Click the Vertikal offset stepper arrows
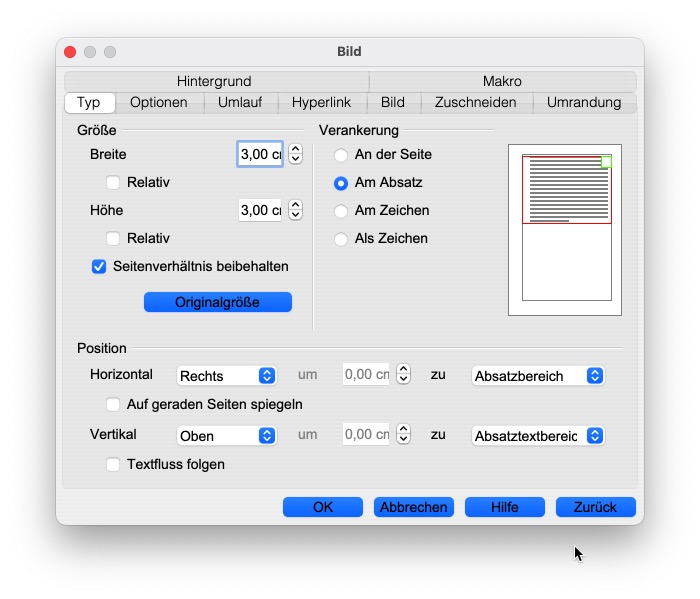 coord(404,434)
